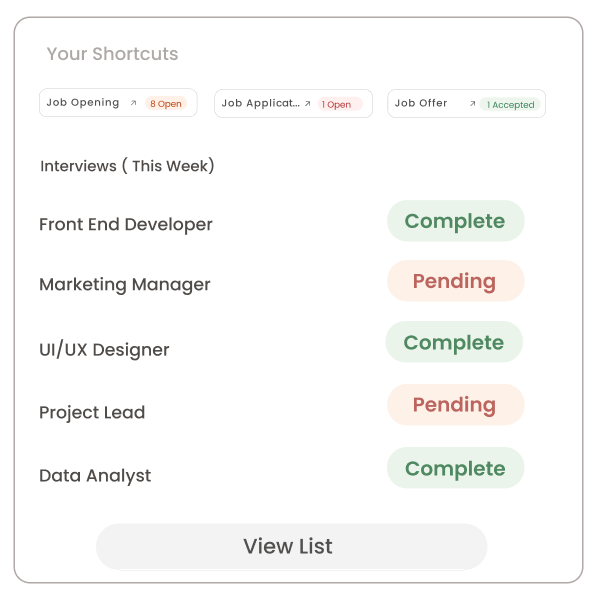This screenshot has width=600, height=600.
Task: Select the Marketing Manager interview row
Action: coord(125,285)
